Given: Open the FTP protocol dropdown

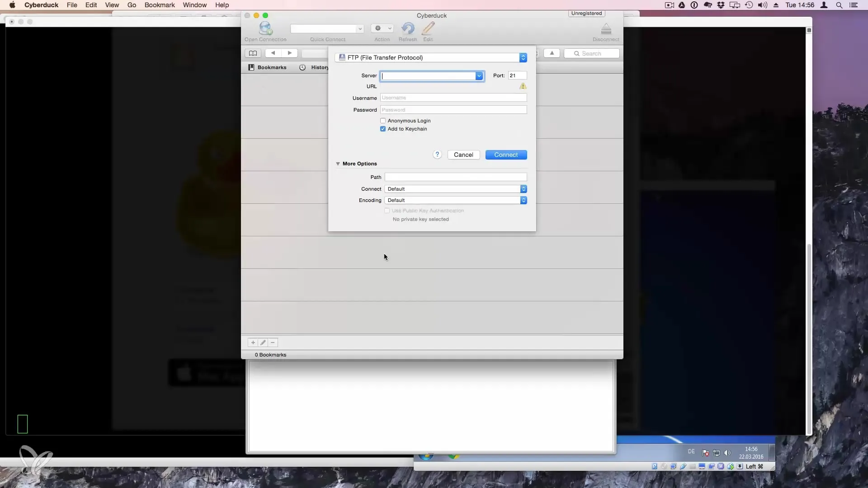Looking at the screenshot, I should point(431,57).
